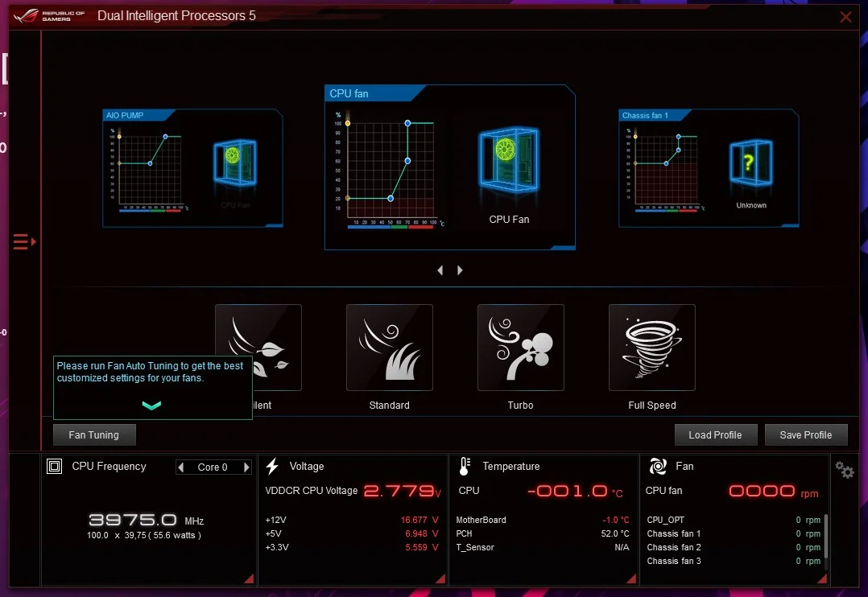This screenshot has height=597, width=868.
Task: Click the +5V voltage row
Action: 352,533
